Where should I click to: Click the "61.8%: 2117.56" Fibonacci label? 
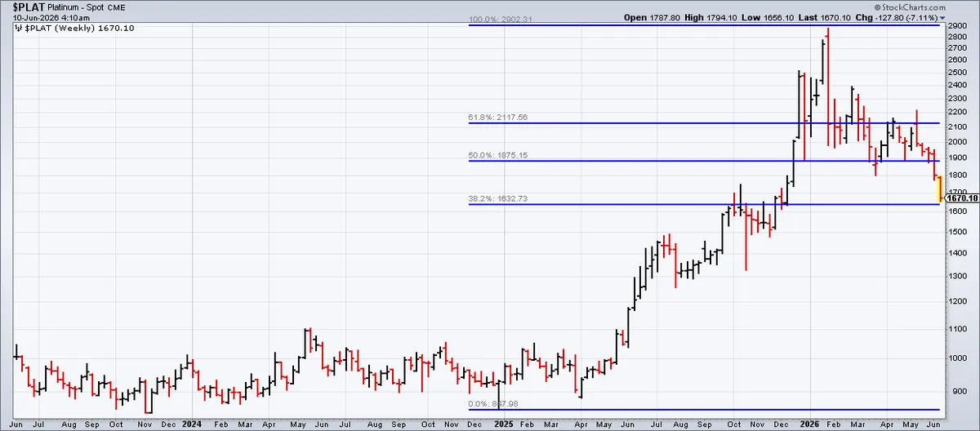click(x=498, y=118)
